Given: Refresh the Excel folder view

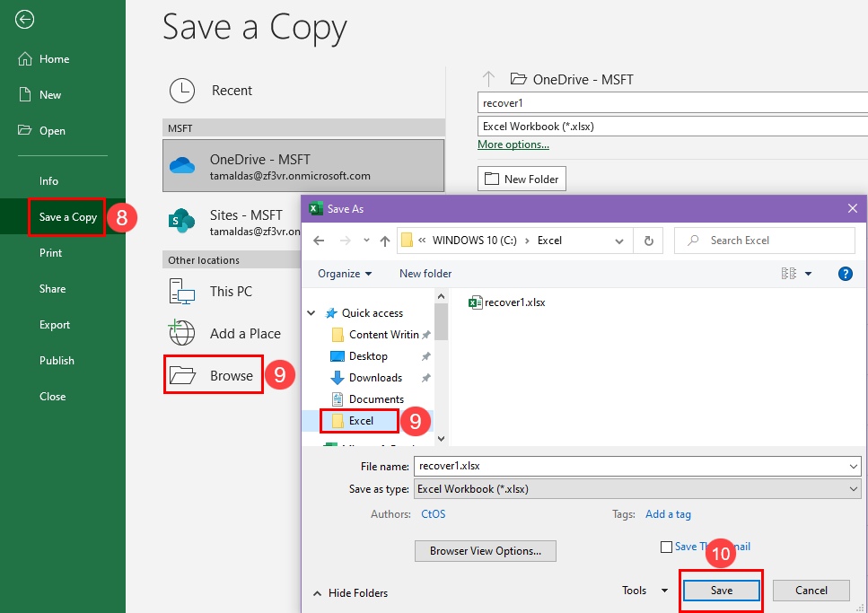Looking at the screenshot, I should click(x=649, y=241).
